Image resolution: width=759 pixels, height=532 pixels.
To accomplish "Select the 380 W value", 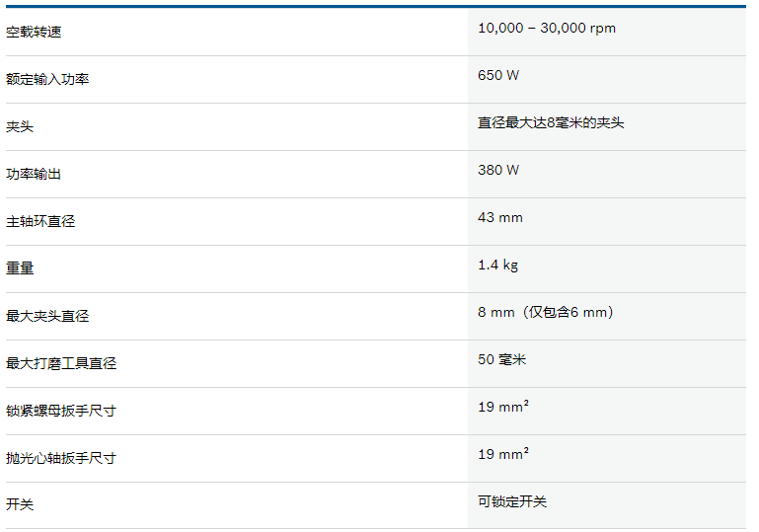I will coord(498,170).
